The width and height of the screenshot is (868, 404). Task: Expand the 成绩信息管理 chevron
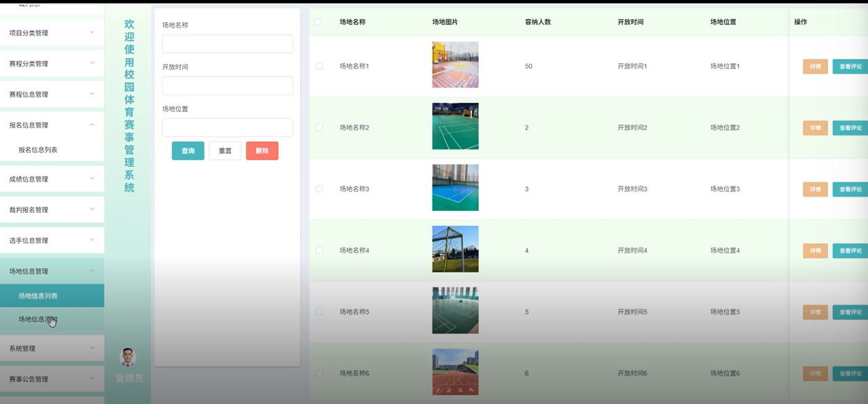(93, 178)
